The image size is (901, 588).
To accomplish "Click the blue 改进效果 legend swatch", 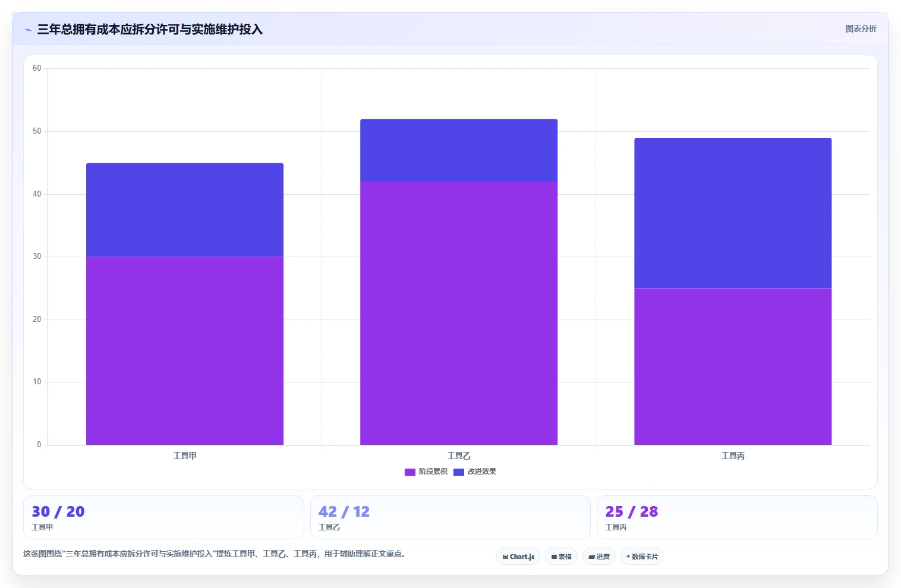I will 459,472.
